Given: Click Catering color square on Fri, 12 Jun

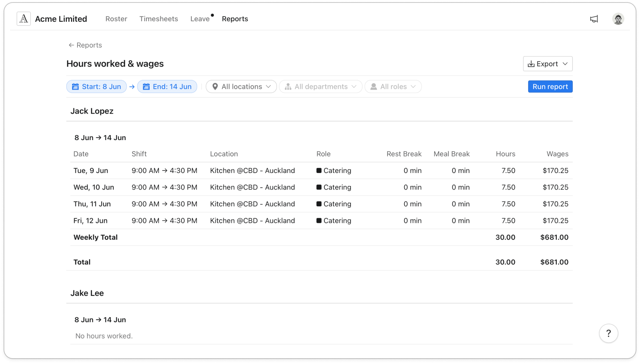Looking at the screenshot, I should [x=319, y=221].
